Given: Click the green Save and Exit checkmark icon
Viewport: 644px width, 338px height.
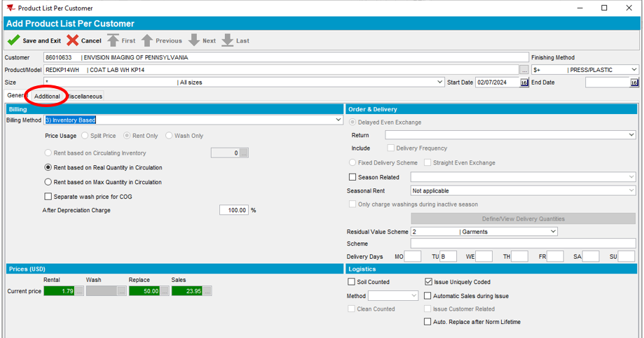Looking at the screenshot, I should coord(13,41).
